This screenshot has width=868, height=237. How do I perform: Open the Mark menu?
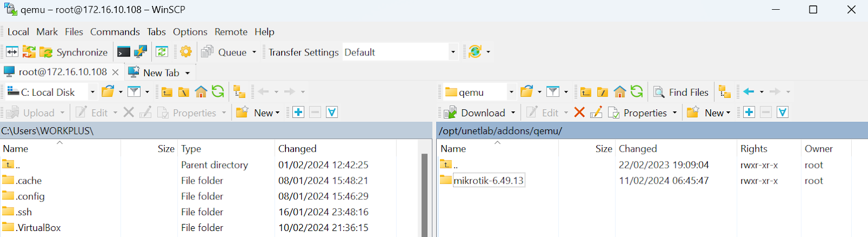tap(47, 32)
